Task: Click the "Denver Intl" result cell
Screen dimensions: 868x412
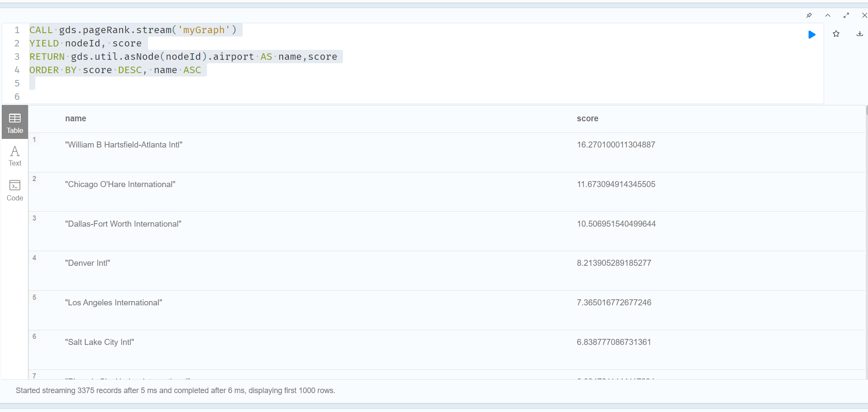Action: 87,263
